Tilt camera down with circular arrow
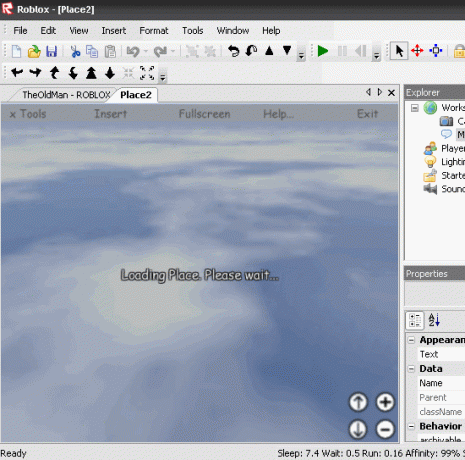Screen dimensions: 465x460 tap(358, 429)
